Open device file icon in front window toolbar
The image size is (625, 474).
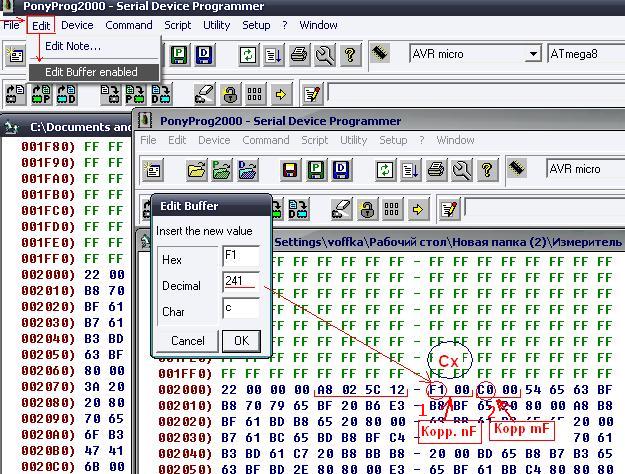click(x=197, y=170)
